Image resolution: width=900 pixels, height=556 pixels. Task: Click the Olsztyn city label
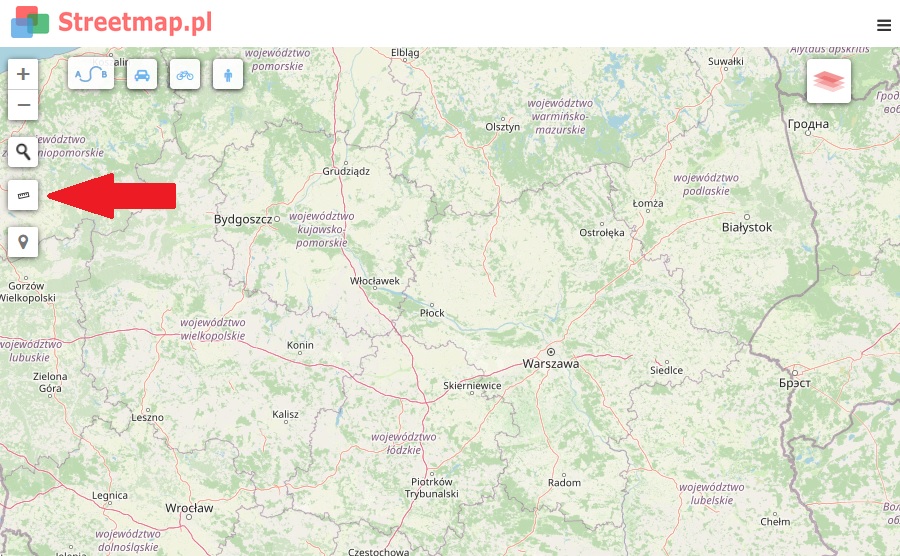[x=502, y=127]
